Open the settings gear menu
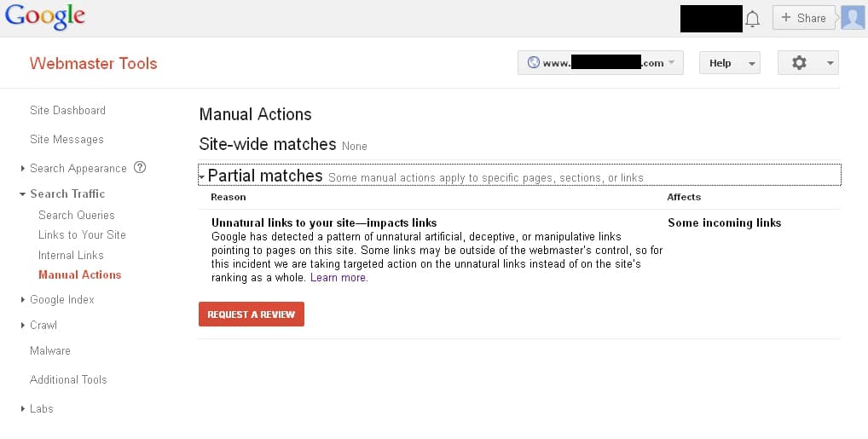The image size is (868, 439). click(x=807, y=63)
